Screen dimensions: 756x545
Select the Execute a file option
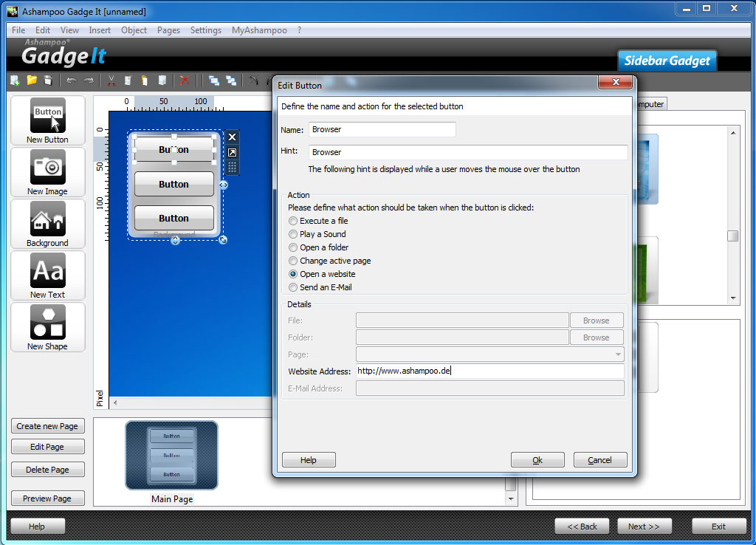(x=318, y=221)
